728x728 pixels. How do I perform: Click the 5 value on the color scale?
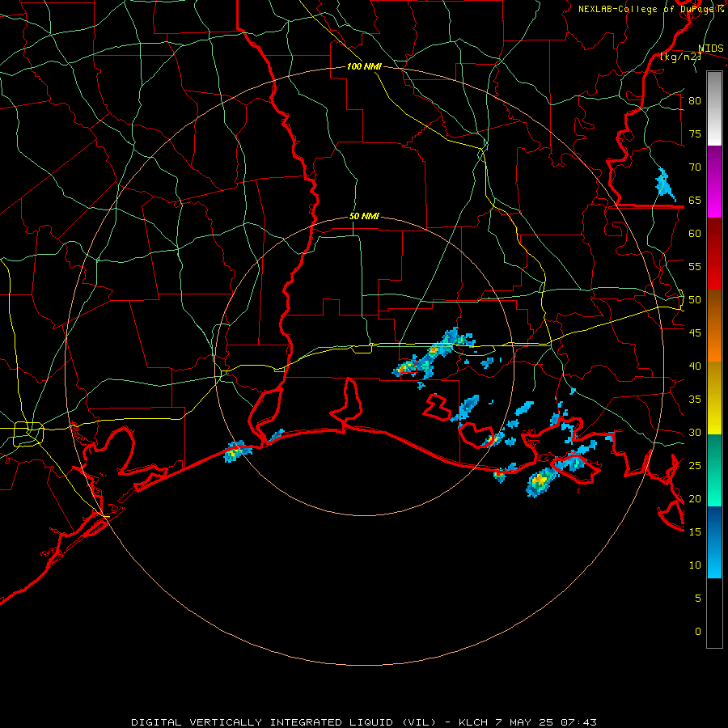[698, 599]
